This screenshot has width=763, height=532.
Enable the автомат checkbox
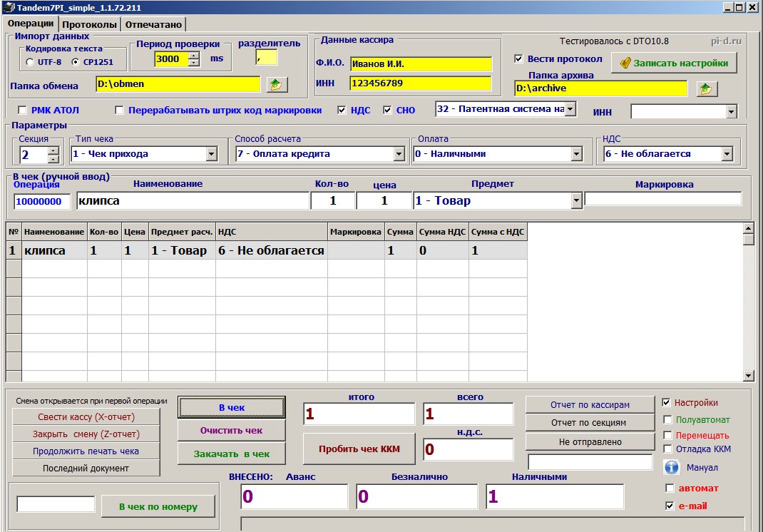pyautogui.click(x=670, y=488)
